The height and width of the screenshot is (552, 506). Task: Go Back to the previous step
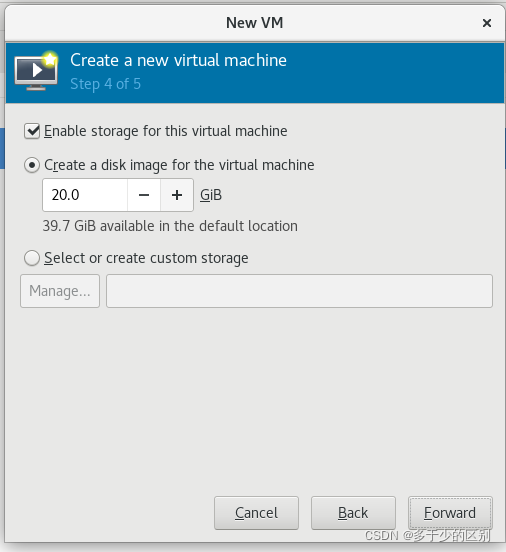(x=353, y=513)
